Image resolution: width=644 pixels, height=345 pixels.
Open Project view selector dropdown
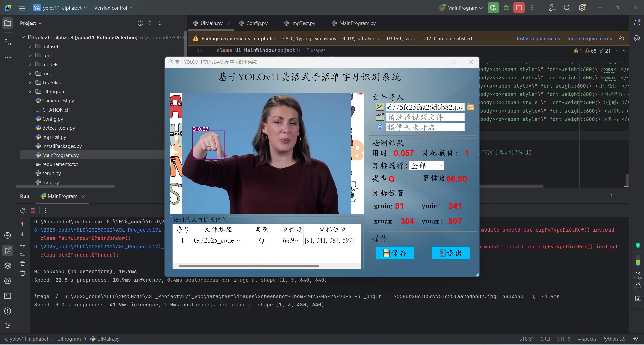[x=31, y=23]
